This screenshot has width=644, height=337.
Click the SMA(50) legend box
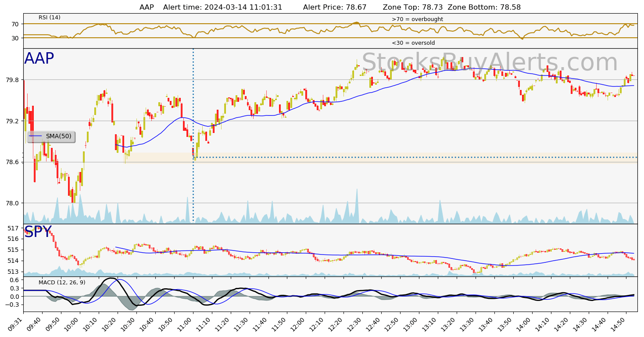[x=51, y=137]
